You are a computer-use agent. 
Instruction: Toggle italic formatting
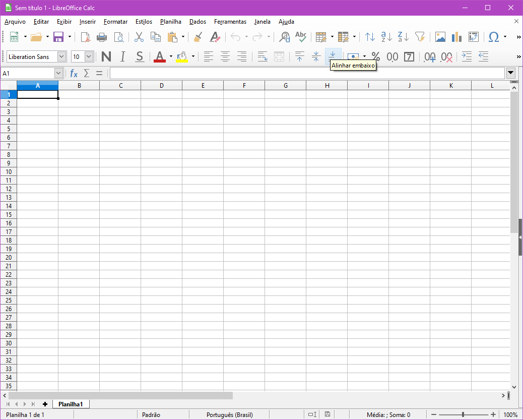point(122,57)
